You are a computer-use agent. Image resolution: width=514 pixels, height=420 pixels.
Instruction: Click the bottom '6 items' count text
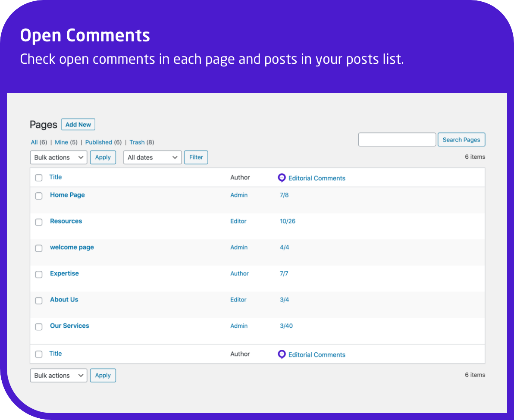pos(475,375)
